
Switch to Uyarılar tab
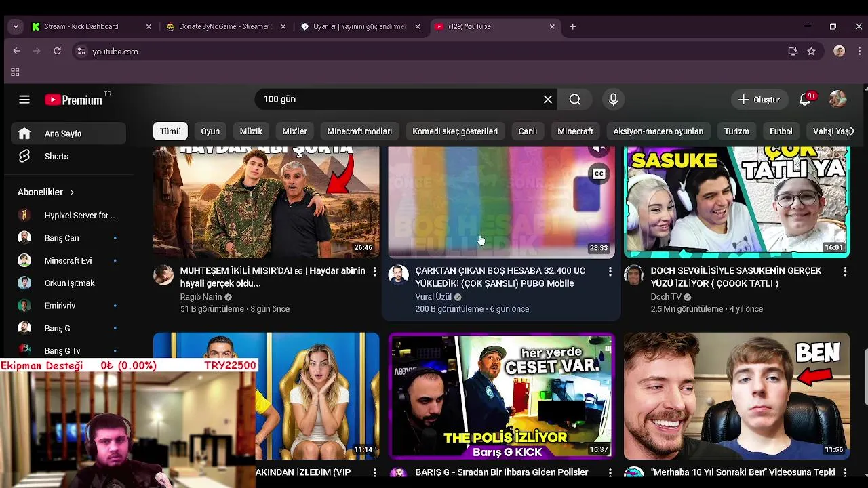(x=361, y=26)
